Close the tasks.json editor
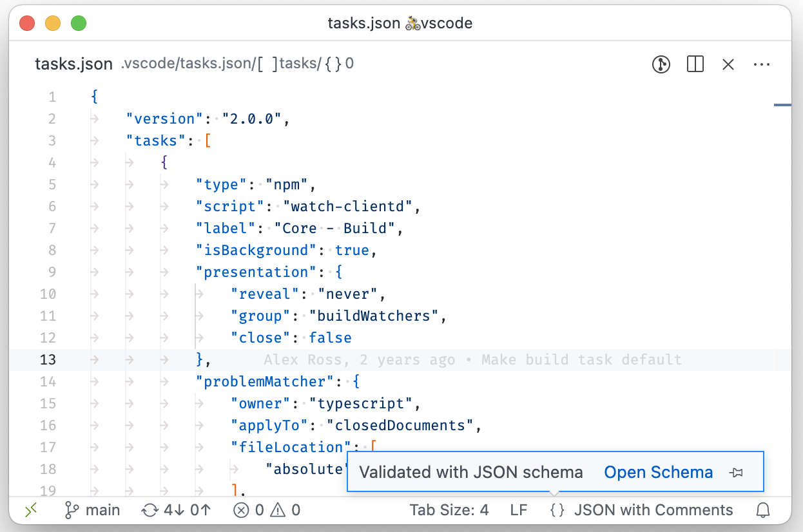Viewport: 803px width, 532px height. point(728,64)
